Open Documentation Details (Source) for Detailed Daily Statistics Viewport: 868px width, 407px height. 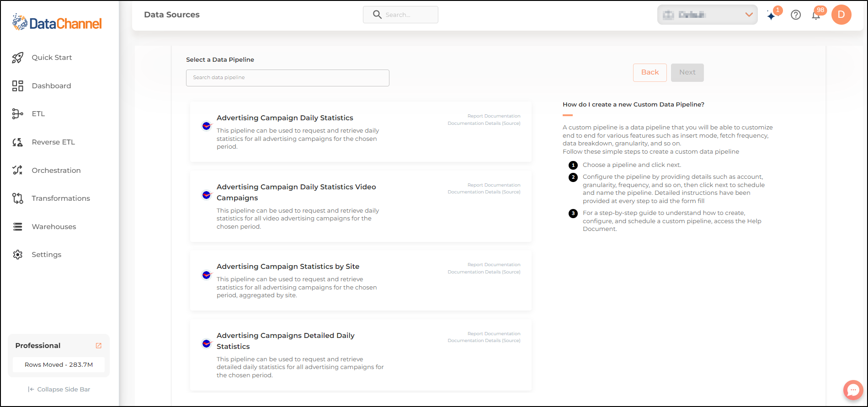[x=484, y=341]
